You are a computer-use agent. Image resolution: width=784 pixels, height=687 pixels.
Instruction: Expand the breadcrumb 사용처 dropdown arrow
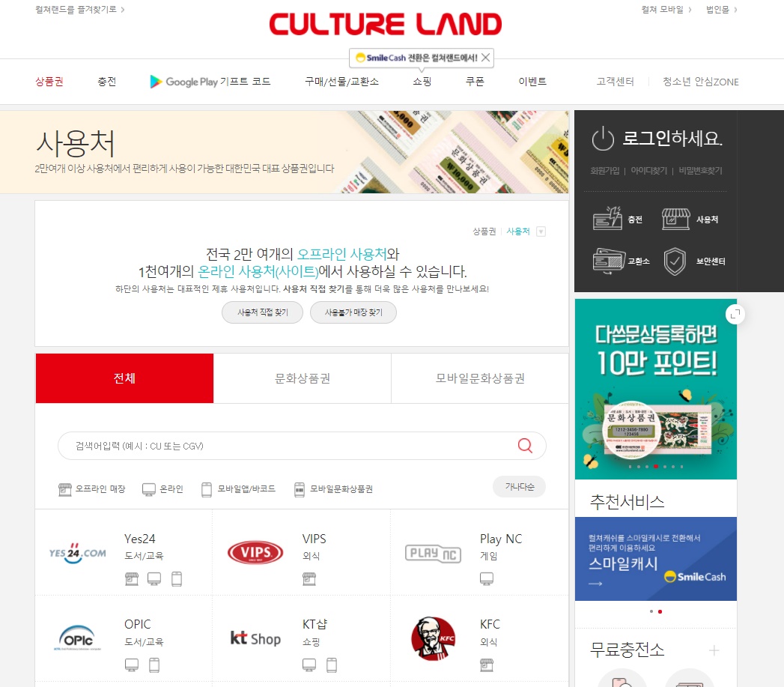[x=541, y=231]
